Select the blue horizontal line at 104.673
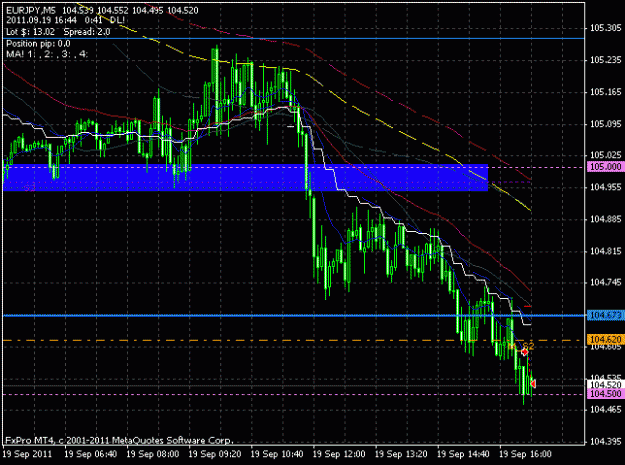The width and height of the screenshot is (625, 465). [294, 316]
